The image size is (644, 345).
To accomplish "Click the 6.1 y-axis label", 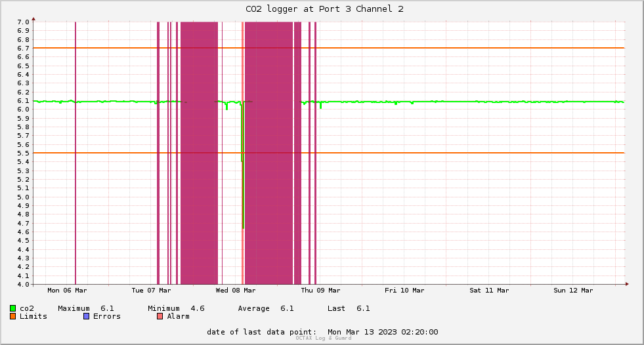I will 24,100.
